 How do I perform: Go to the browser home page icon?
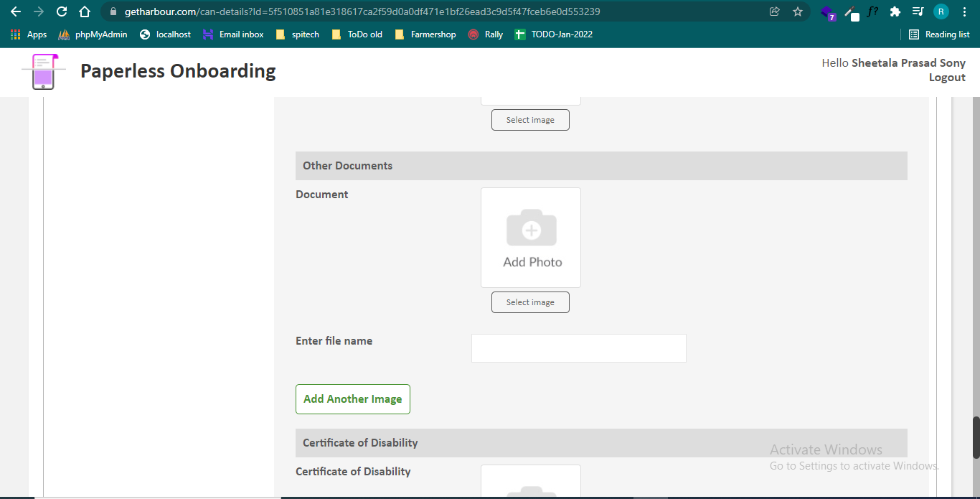[x=85, y=11]
